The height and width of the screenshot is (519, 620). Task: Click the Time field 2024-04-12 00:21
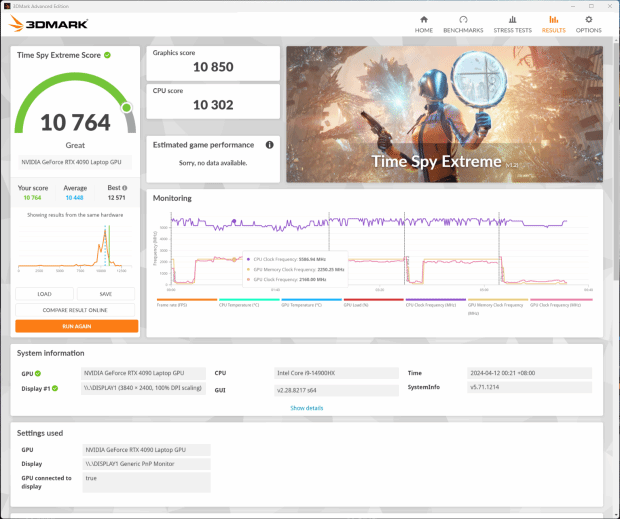pyautogui.click(x=529, y=373)
